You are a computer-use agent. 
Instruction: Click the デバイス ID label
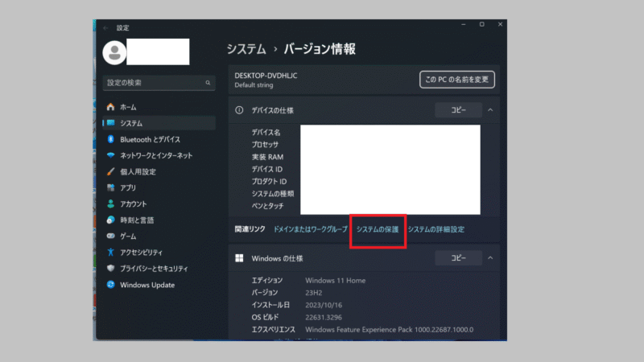coord(267,169)
